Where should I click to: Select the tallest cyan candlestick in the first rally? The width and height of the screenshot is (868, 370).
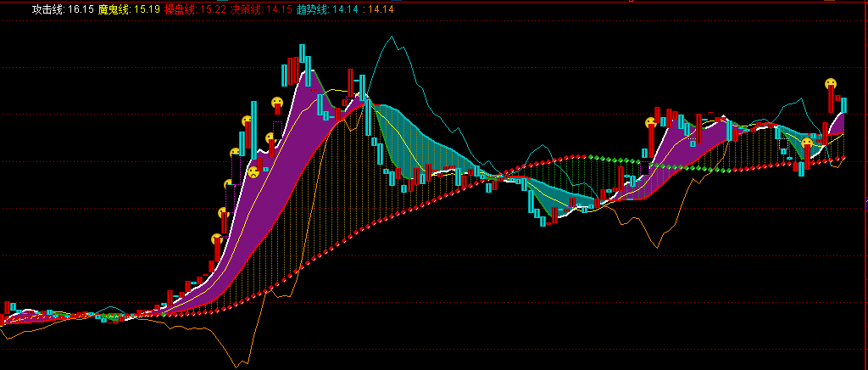pyautogui.click(x=253, y=127)
